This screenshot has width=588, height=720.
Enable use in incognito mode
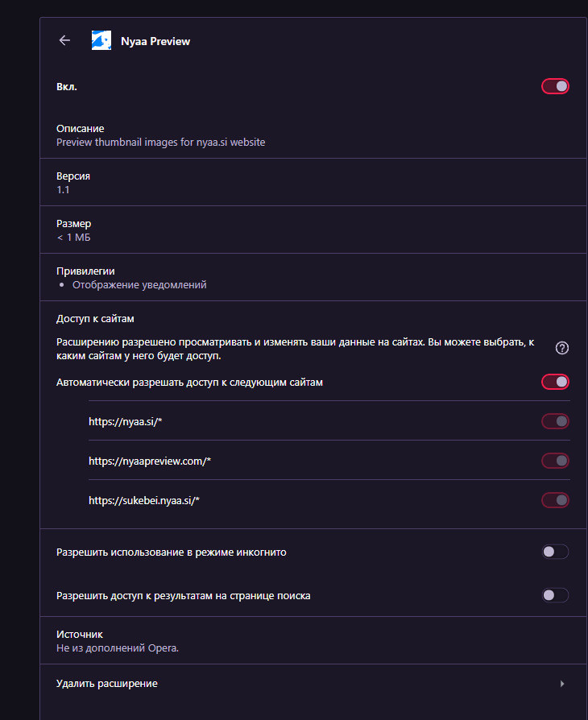[x=555, y=552]
